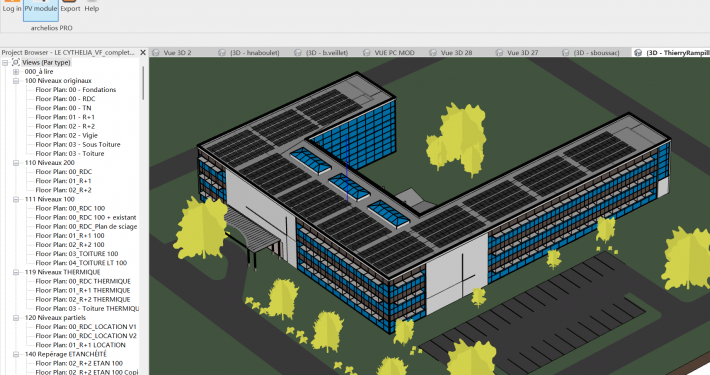Click the 3D view icon on Vue 3D 2 tab
The height and width of the screenshot is (375, 710).
point(156,53)
